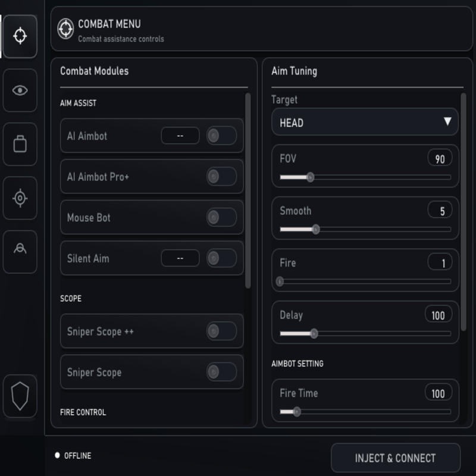Click the AIMBOT SETTING section label
The image size is (476, 476).
(297, 364)
